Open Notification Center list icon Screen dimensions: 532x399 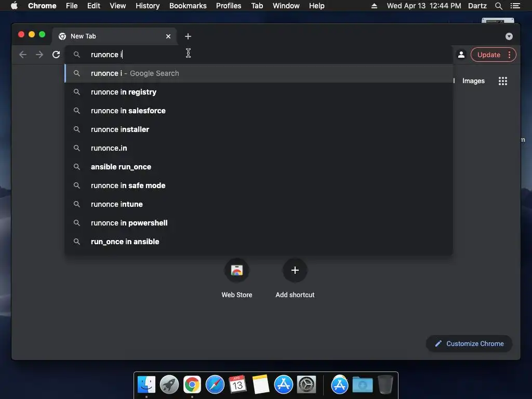515,6
